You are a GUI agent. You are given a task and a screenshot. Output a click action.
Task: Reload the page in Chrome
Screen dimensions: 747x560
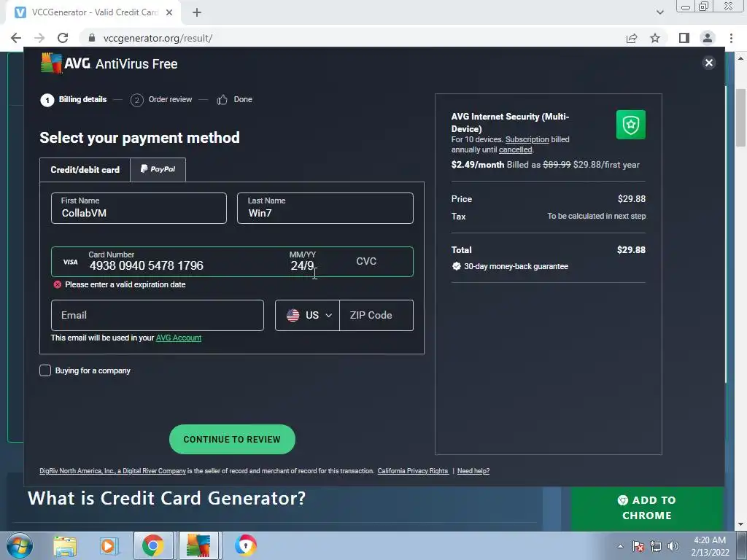(x=63, y=38)
